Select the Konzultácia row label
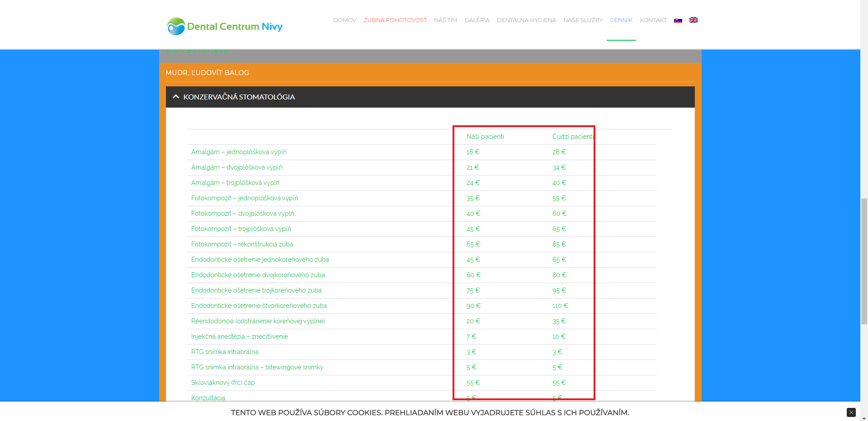Image resolution: width=868 pixels, height=421 pixels. [208, 398]
